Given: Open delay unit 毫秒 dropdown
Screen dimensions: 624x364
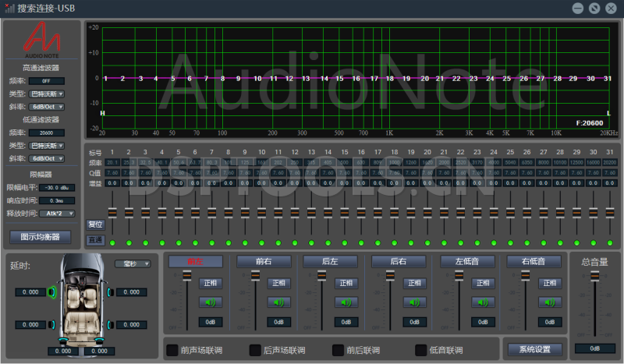Looking at the screenshot, I should (133, 263).
